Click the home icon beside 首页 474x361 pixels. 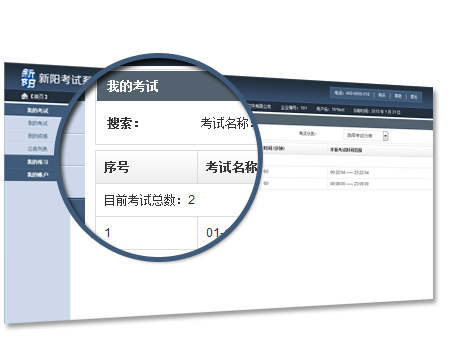25,96
